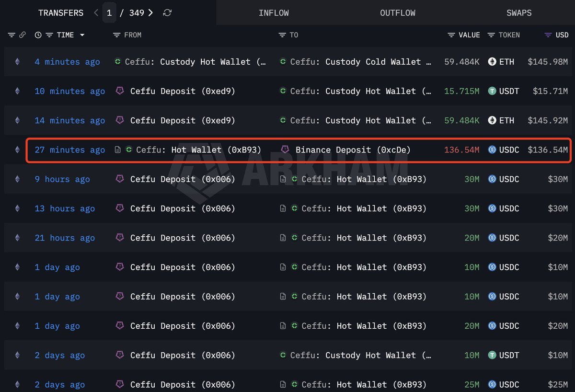575x392 pixels.
Task: Click the 25M value
Action: tap(471, 384)
